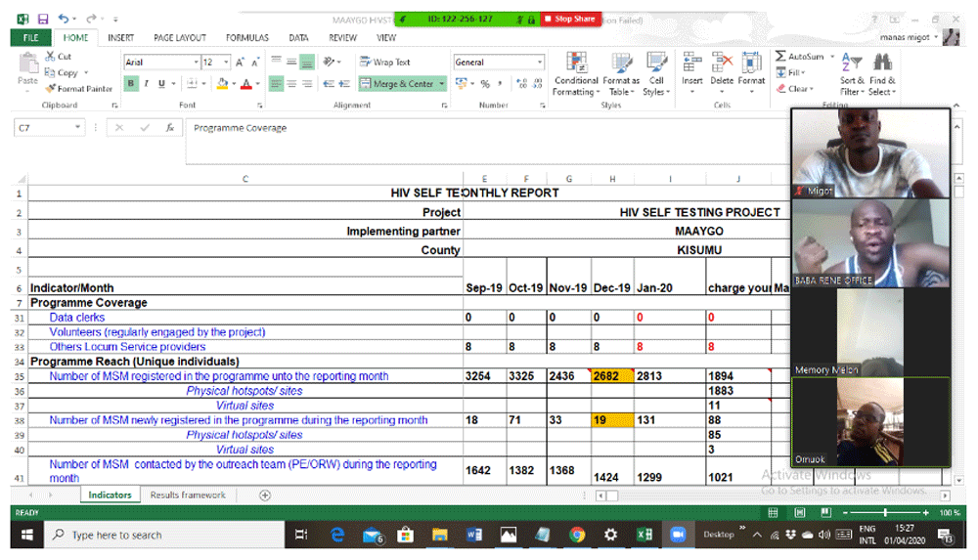Toggle Bold formatting
The height and width of the screenshot is (560, 978).
tap(130, 84)
